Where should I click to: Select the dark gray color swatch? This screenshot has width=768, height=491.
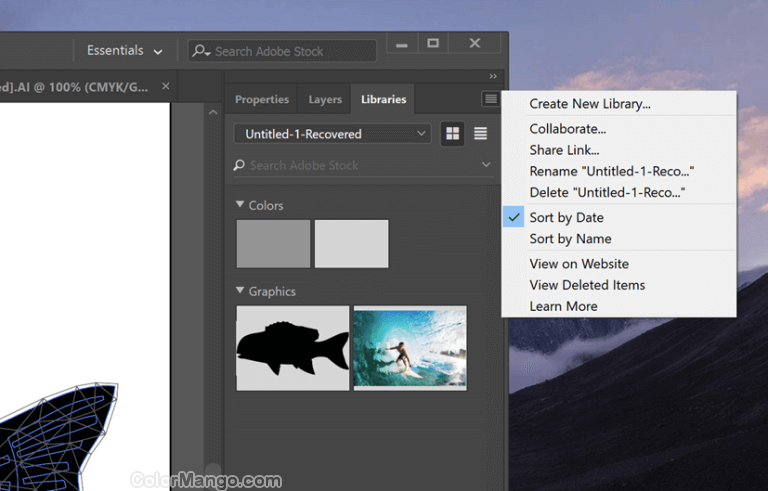click(x=273, y=244)
